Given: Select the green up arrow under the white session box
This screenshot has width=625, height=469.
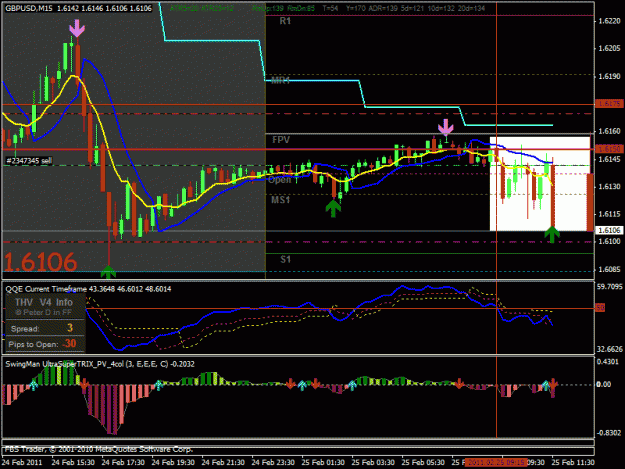Looking at the screenshot, I should click(552, 234).
